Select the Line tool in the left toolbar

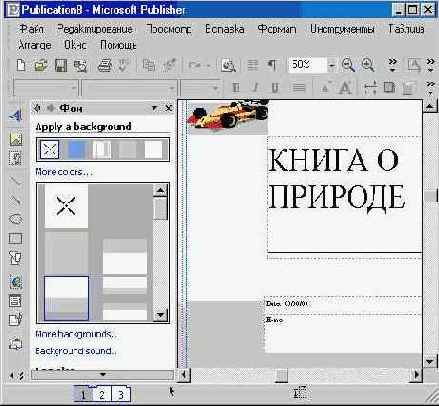(x=15, y=181)
